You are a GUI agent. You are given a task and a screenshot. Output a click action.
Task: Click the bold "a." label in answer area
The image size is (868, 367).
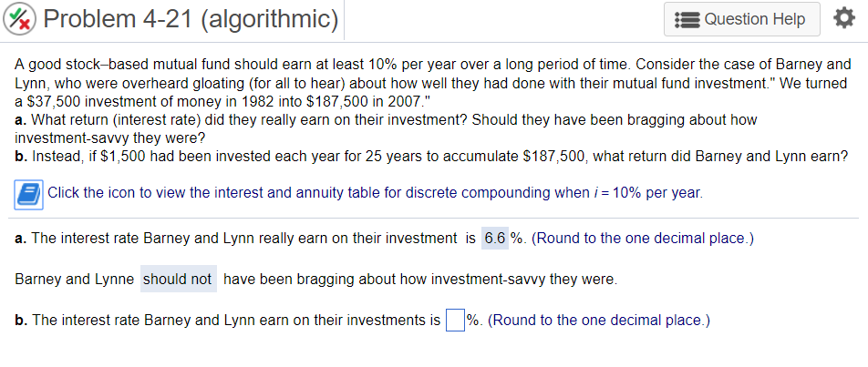coord(21,240)
